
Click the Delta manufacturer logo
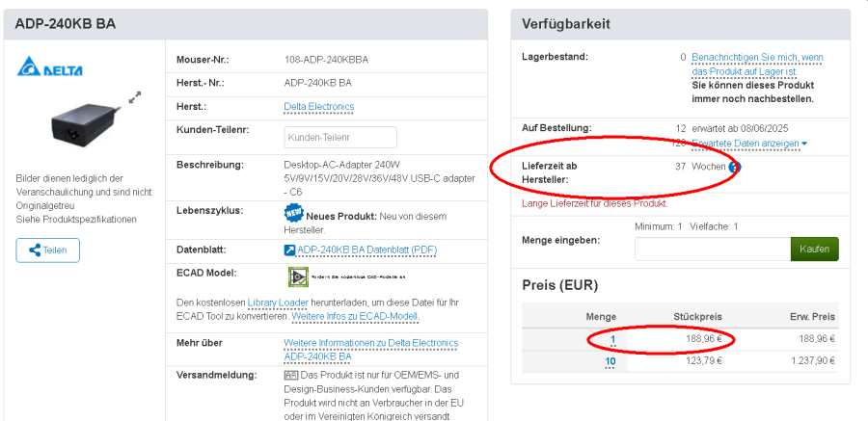pos(49,69)
